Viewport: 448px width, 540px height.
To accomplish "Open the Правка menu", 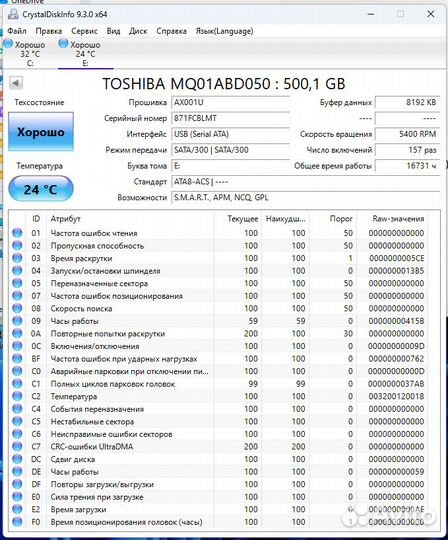I will [49, 31].
